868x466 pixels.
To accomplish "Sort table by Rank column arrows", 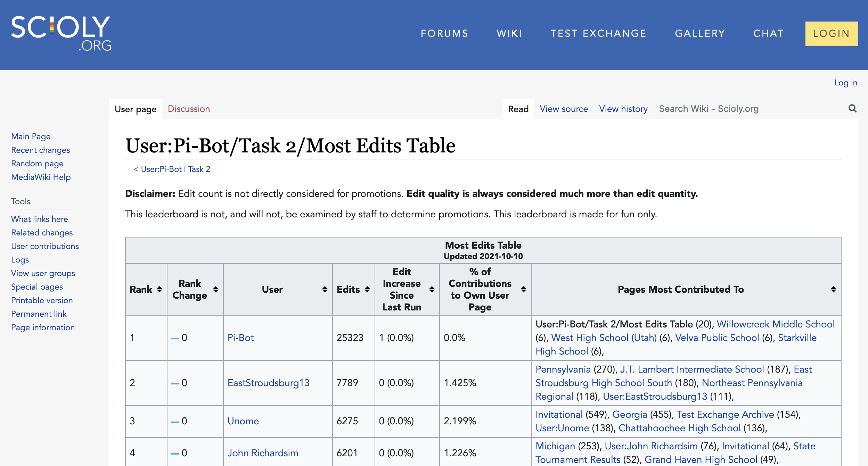I will click(x=159, y=289).
